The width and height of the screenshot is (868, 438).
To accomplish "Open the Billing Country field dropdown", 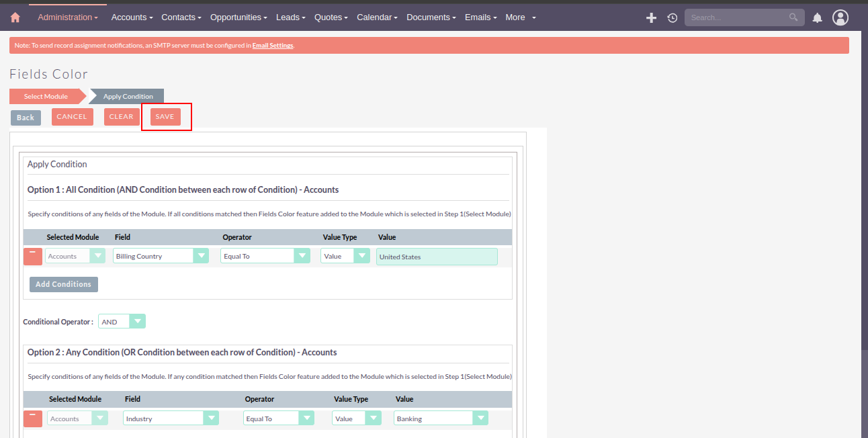I will 161,256.
